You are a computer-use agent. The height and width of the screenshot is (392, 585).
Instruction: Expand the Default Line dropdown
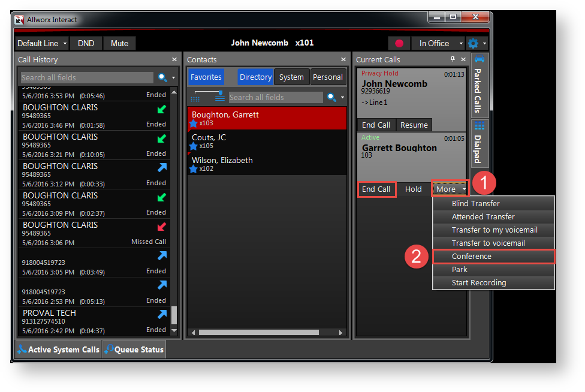pos(41,43)
